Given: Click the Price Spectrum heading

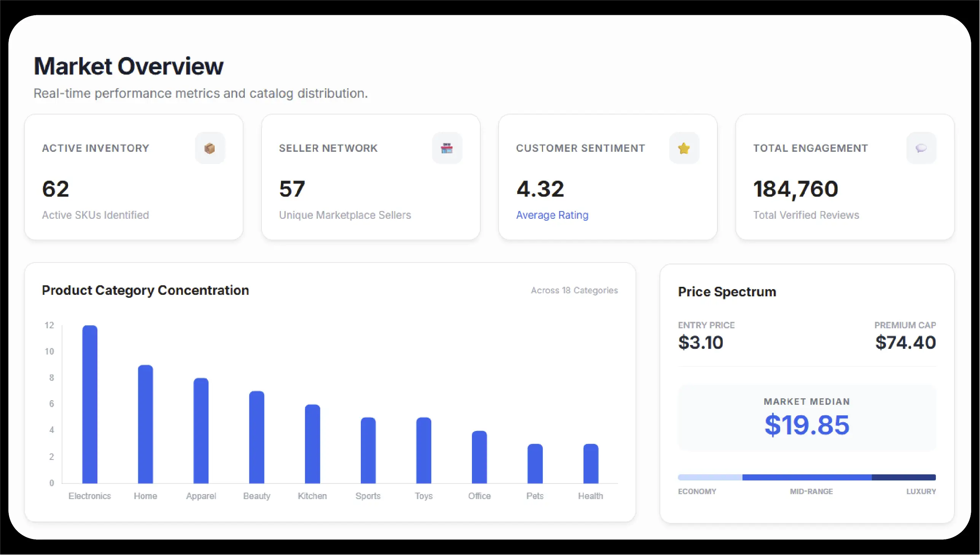Looking at the screenshot, I should [727, 292].
